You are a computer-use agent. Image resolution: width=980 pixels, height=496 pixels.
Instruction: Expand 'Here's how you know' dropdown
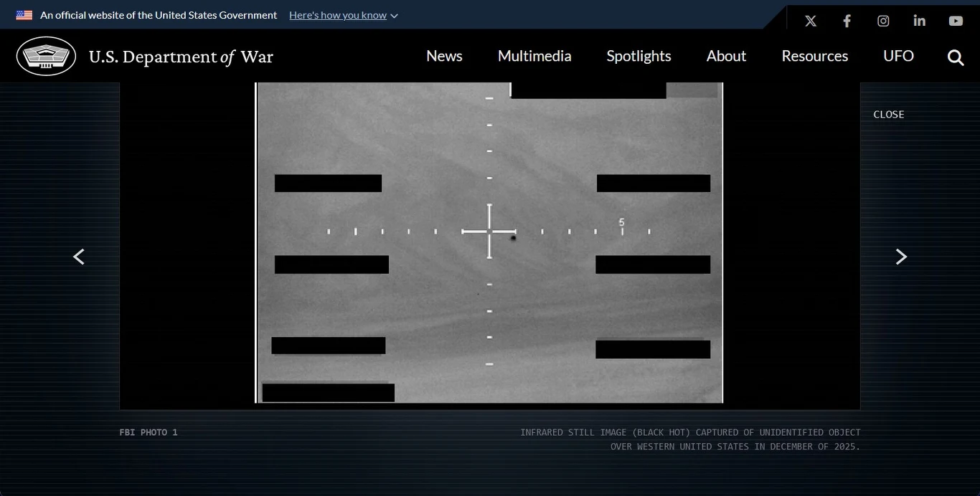pyautogui.click(x=343, y=15)
